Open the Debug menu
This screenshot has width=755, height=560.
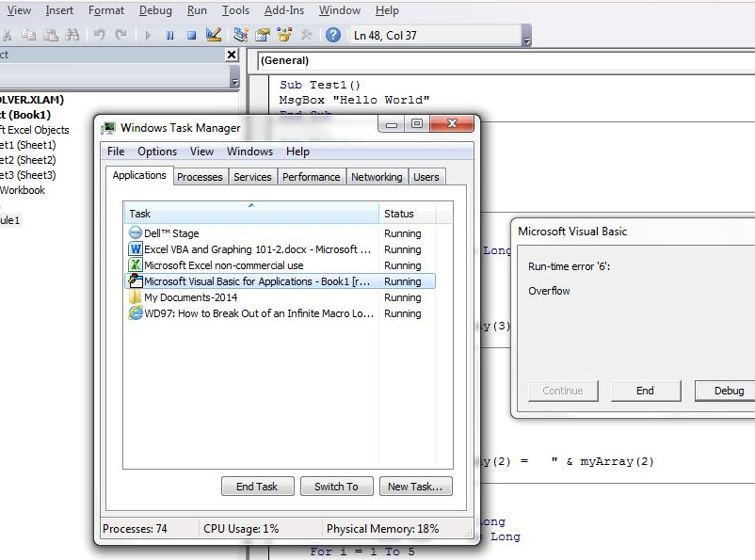[155, 10]
